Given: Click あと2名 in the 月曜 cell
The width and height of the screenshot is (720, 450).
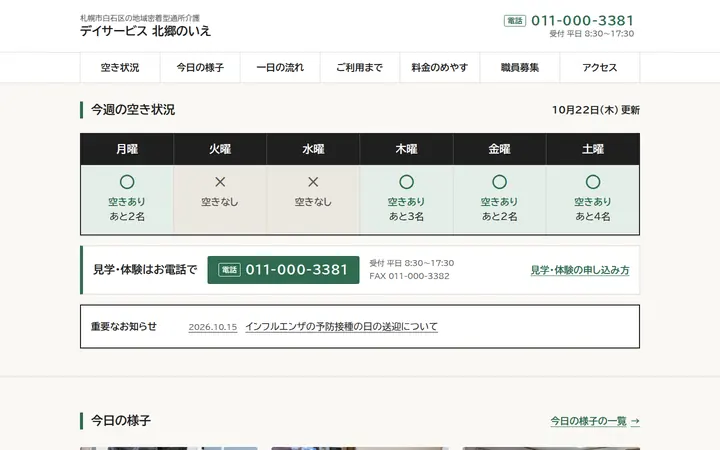Looking at the screenshot, I should coord(127,216).
